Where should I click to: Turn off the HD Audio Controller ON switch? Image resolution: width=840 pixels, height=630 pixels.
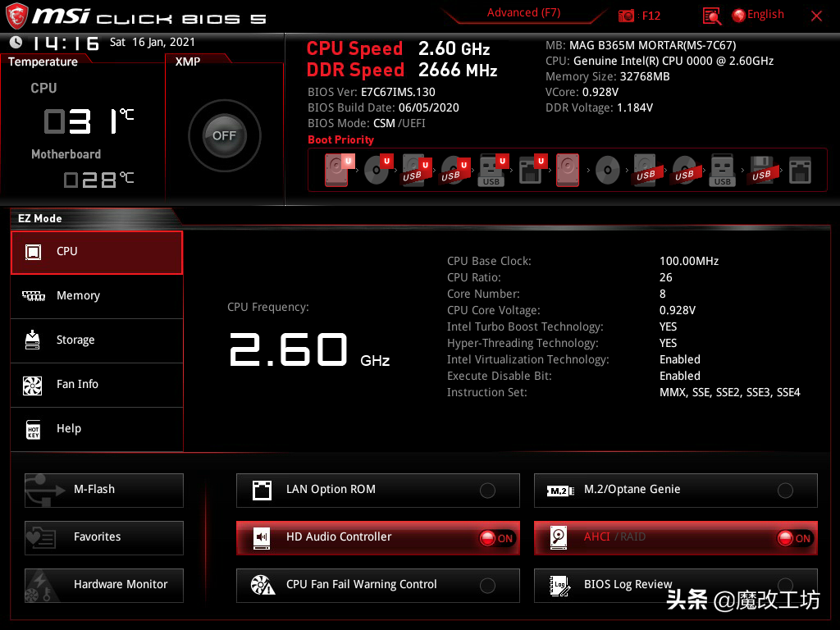coord(496,538)
